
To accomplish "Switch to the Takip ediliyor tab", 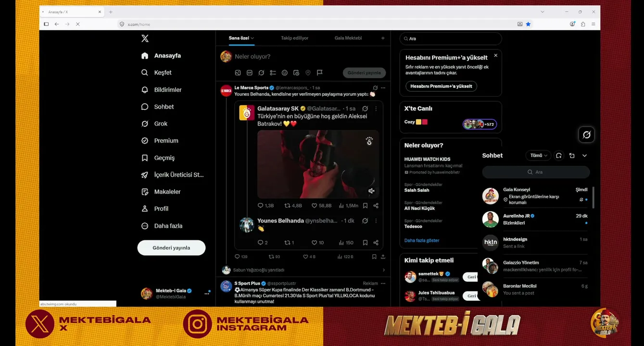I will pos(295,38).
